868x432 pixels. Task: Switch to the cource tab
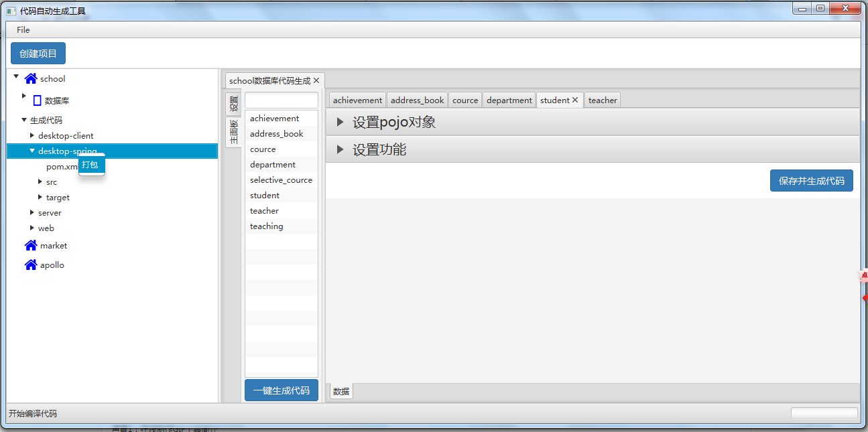click(x=465, y=100)
